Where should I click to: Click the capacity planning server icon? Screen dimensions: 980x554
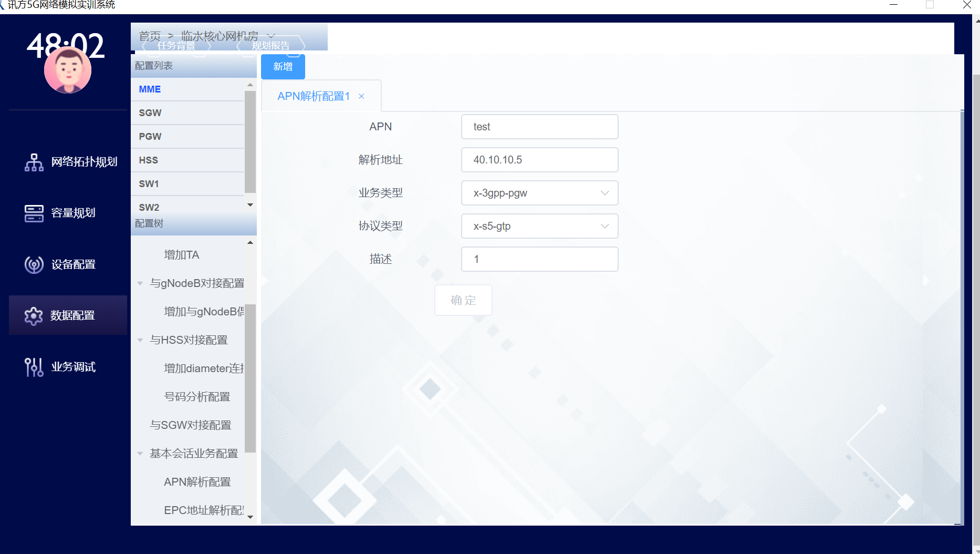click(x=34, y=213)
